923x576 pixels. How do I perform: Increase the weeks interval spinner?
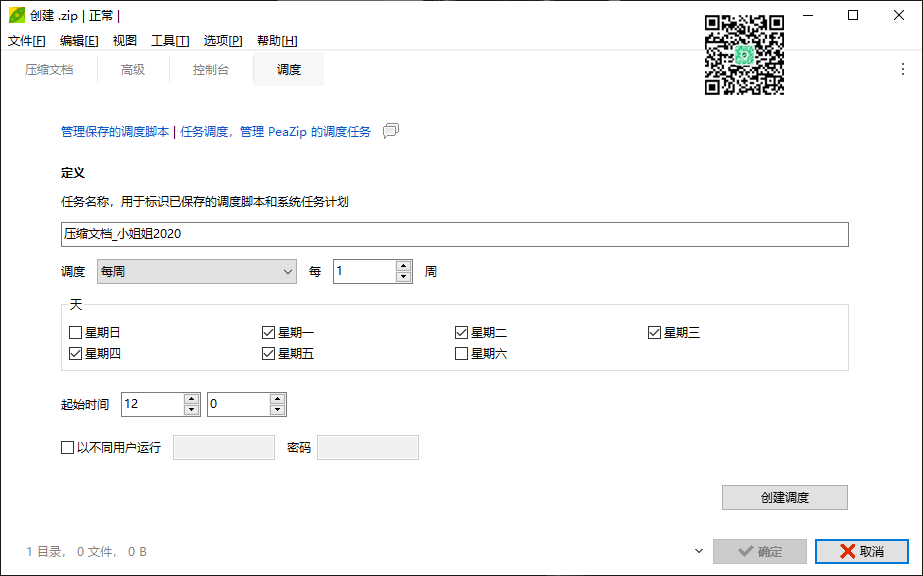tap(404, 266)
